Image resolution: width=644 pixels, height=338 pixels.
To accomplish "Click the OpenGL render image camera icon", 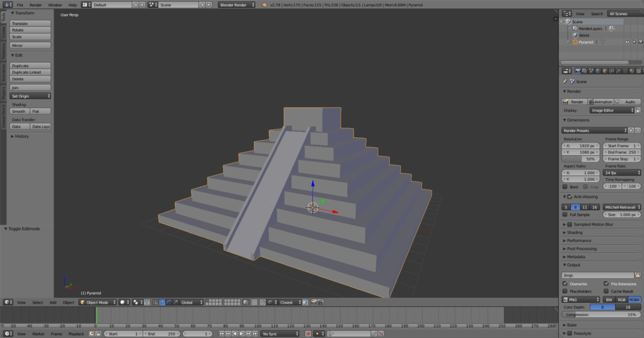I will 314,302.
